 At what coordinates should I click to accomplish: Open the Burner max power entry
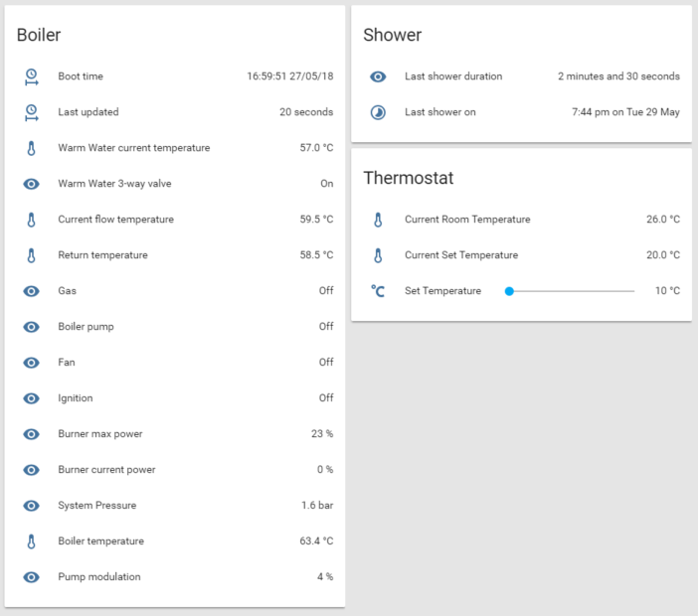coord(99,434)
